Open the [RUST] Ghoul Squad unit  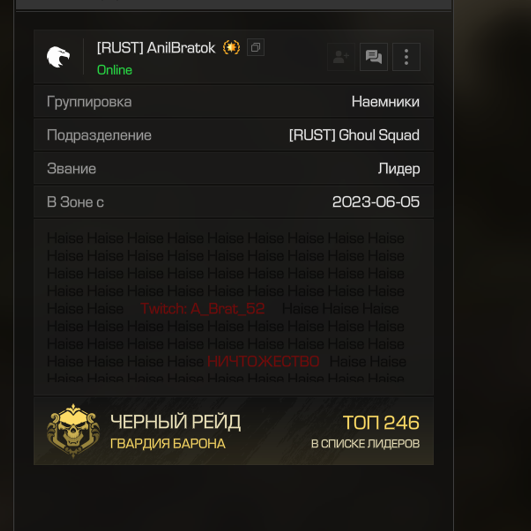coord(354,135)
